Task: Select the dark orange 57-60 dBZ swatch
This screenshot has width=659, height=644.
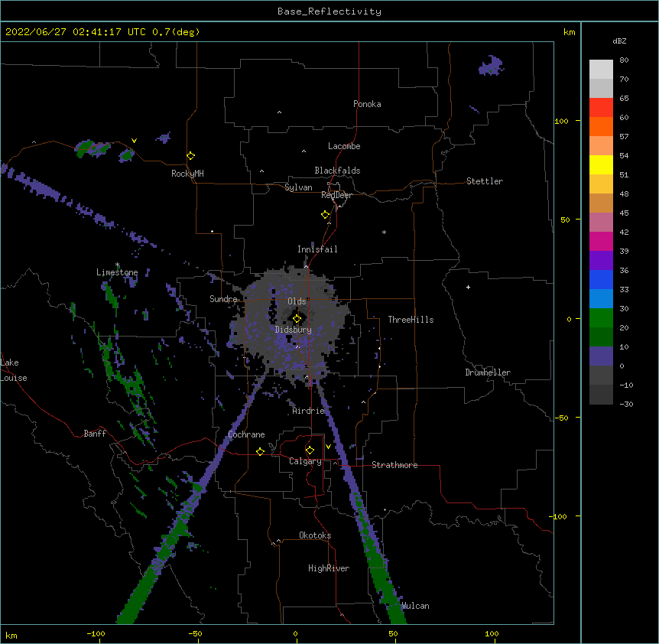Action: [601, 126]
